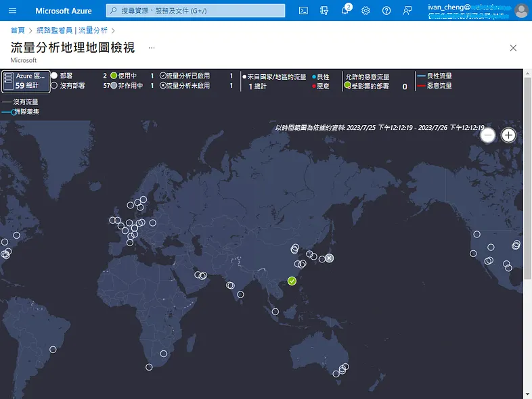Zoom in the map with plus button
Screen dimensions: 532x399
coord(508,135)
